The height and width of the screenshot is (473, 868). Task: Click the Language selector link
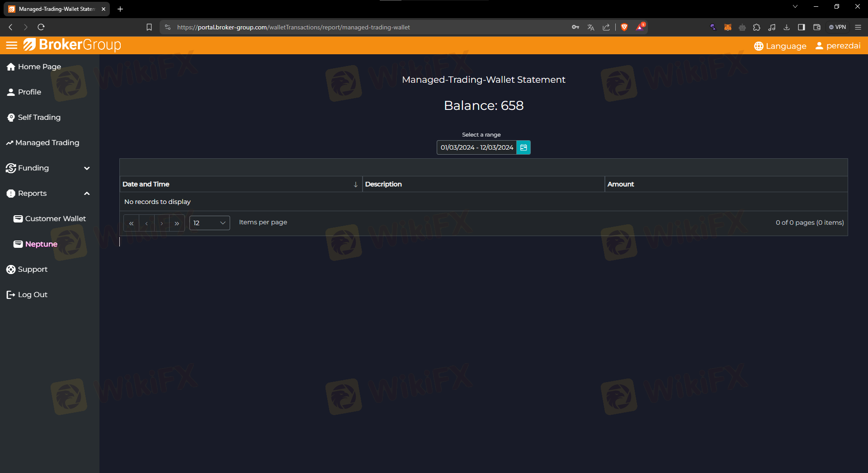780,46
